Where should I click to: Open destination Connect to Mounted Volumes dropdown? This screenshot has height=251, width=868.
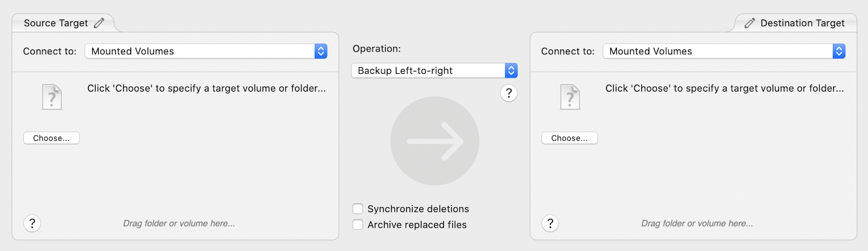point(724,51)
